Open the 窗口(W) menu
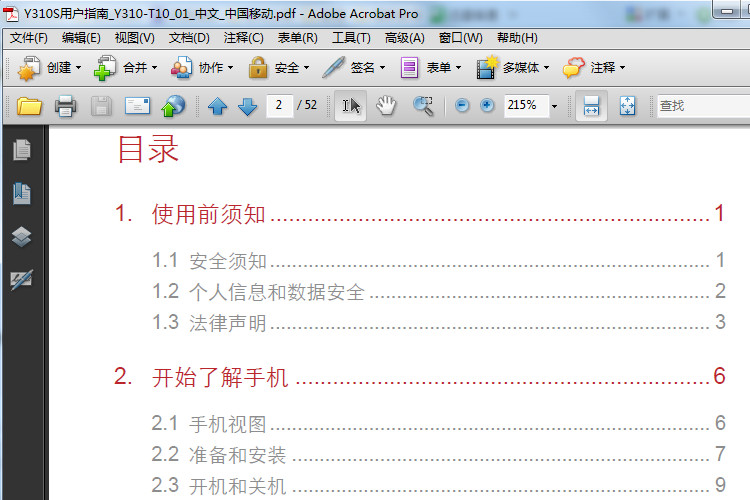The width and height of the screenshot is (750, 500). coord(461,38)
